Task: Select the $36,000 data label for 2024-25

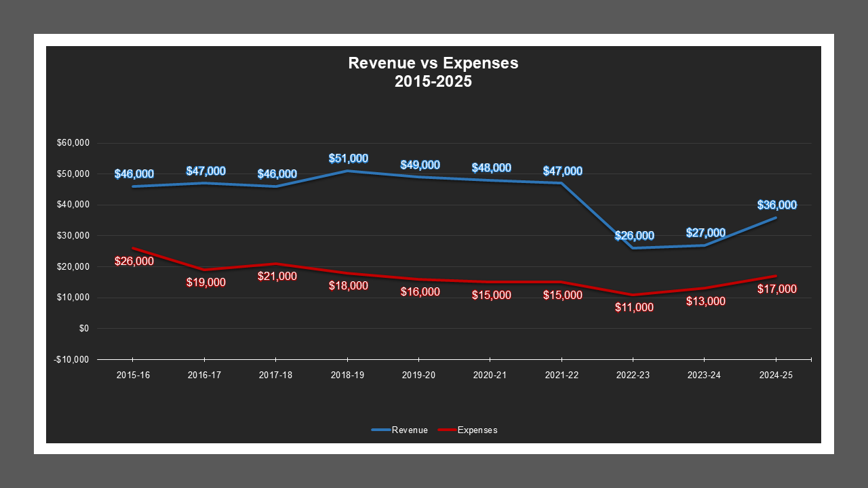Action: coord(776,203)
